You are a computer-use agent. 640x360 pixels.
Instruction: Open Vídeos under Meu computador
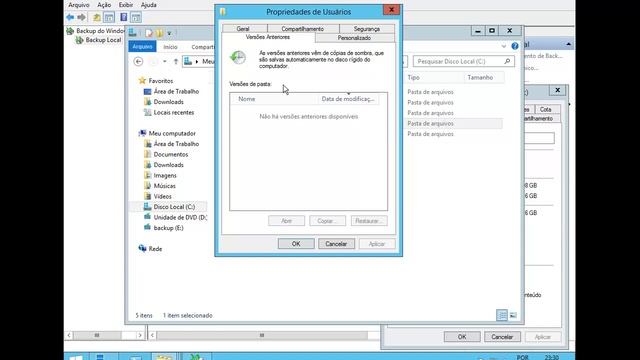(x=162, y=196)
